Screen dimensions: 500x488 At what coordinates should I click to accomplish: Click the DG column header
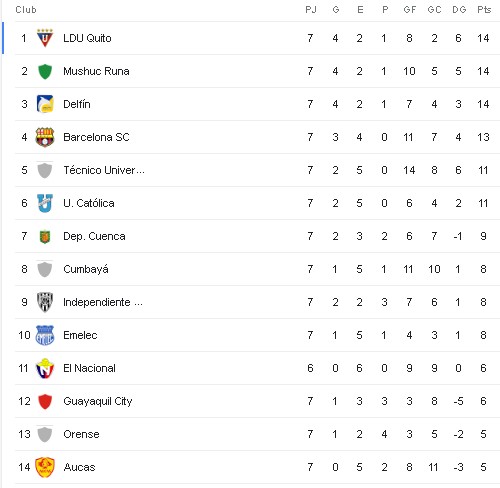click(459, 10)
